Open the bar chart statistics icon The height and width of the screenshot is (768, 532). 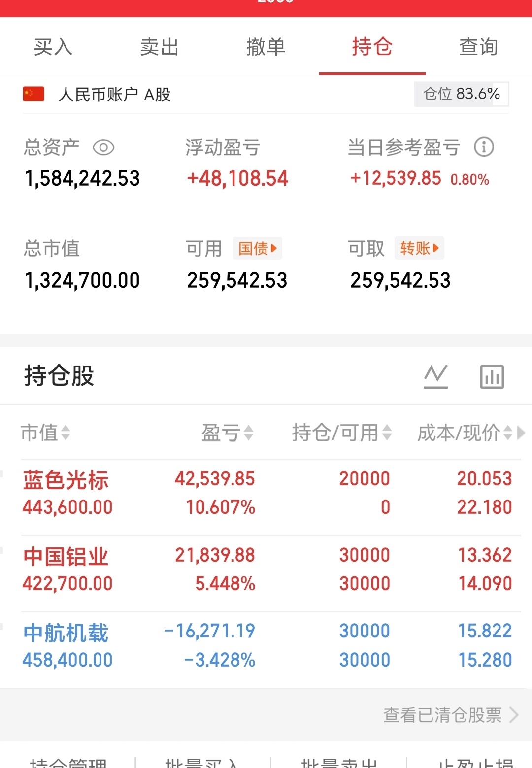click(x=492, y=377)
